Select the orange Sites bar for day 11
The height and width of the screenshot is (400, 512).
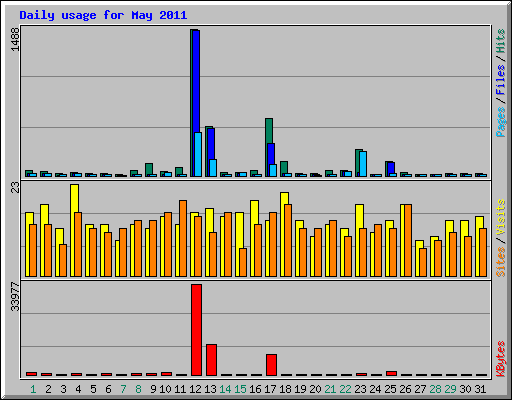point(183,238)
